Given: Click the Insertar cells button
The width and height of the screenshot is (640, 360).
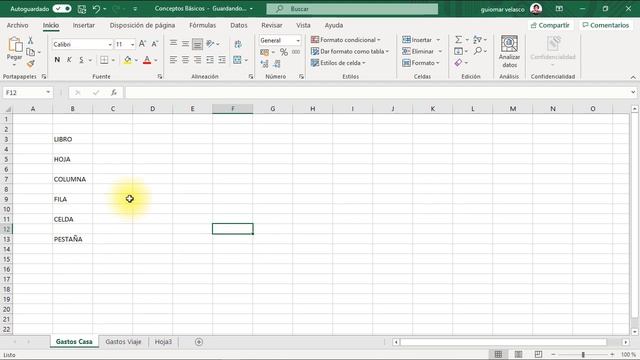Looking at the screenshot, I should click(421, 40).
